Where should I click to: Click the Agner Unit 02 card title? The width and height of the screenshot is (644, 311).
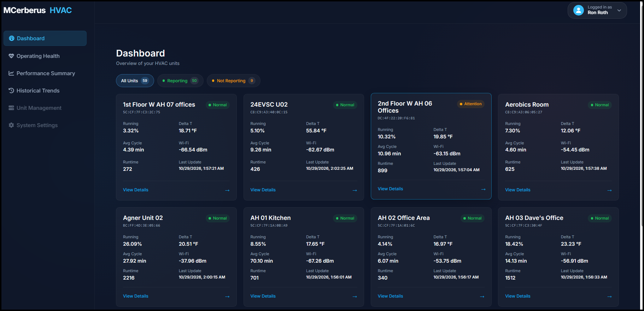point(143,218)
